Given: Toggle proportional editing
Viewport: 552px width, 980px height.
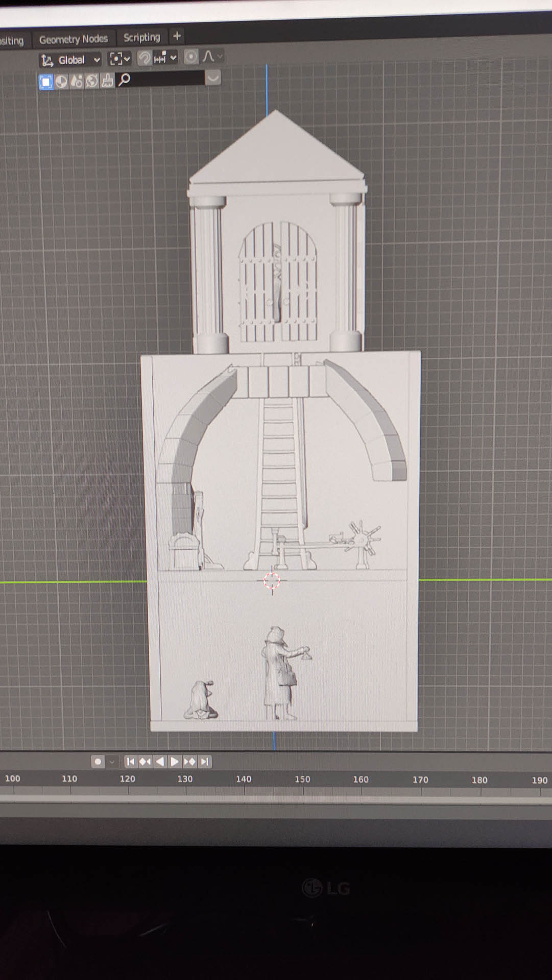Looking at the screenshot, I should click(191, 57).
